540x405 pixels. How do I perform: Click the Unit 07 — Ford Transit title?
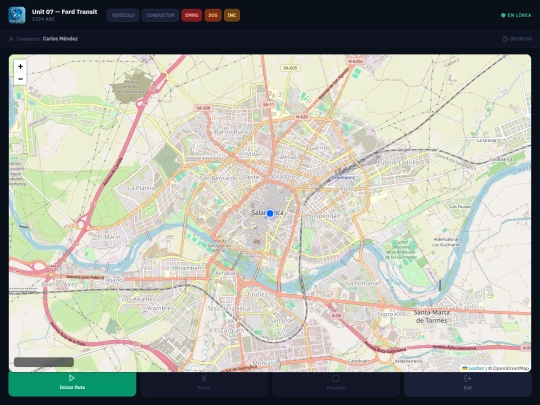(x=64, y=12)
